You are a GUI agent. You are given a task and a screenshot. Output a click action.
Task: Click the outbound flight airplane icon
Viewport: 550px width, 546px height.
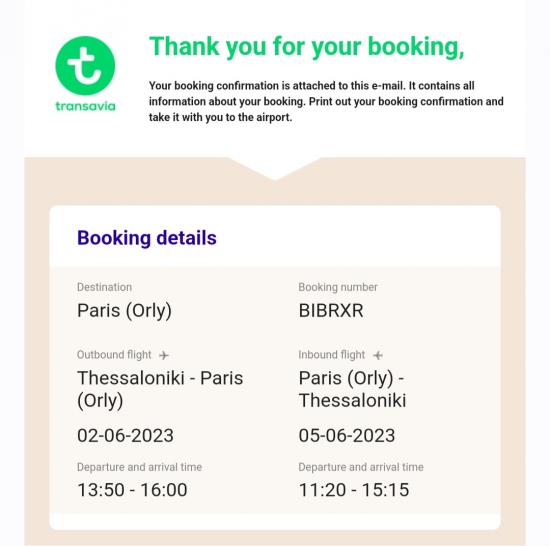(164, 355)
